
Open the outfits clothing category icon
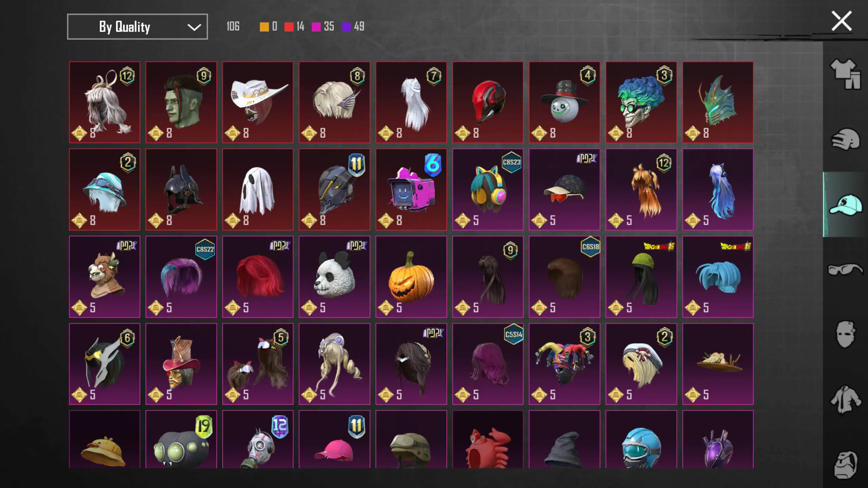845,74
